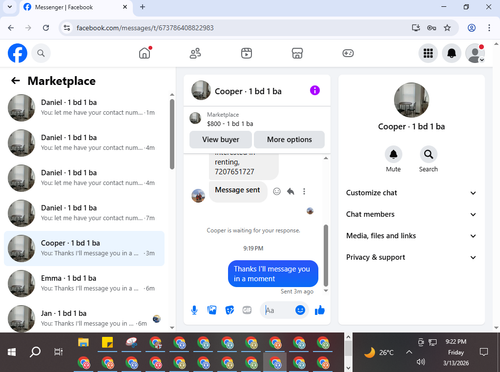
Task: Click the purple conversation info icon
Action: [x=315, y=90]
